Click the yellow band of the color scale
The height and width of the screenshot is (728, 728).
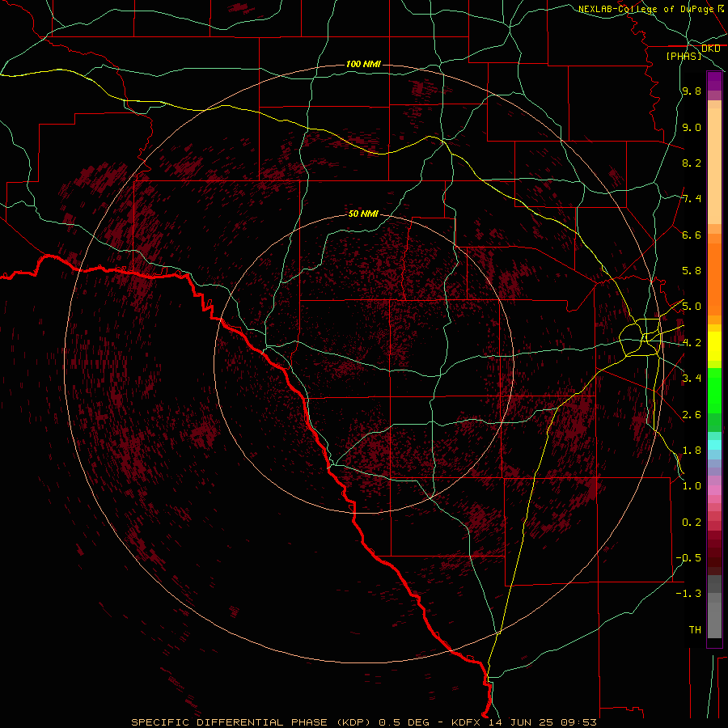714,346
